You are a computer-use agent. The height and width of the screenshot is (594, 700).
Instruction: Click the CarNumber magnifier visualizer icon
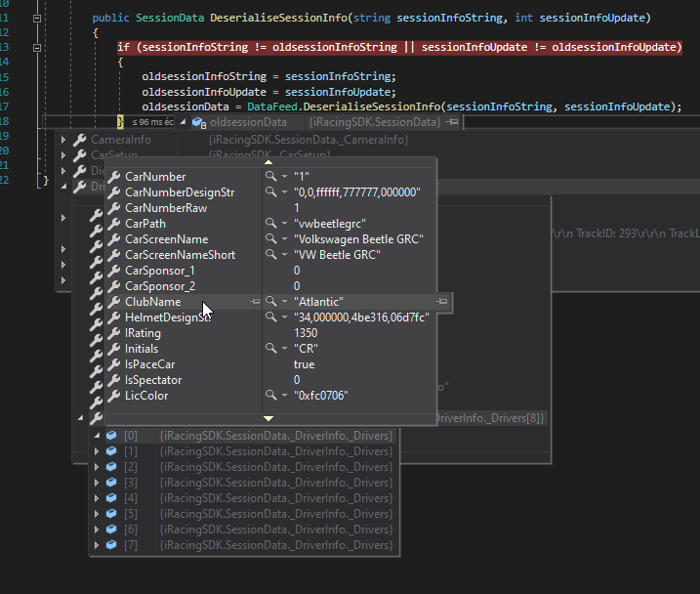coord(270,176)
